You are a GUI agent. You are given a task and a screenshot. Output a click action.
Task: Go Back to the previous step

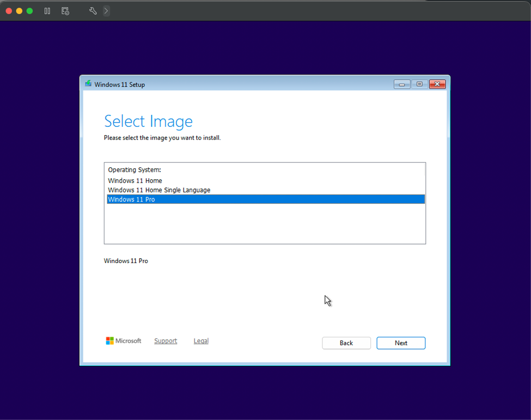[346, 343]
